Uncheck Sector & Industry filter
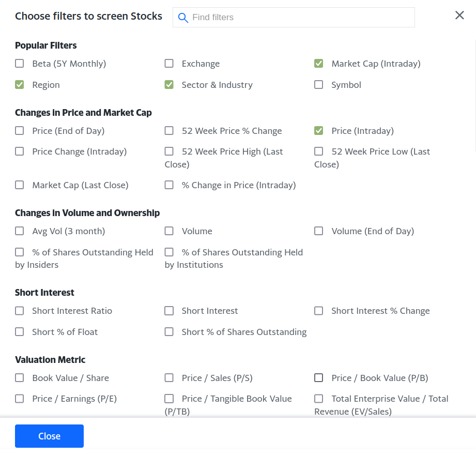The height and width of the screenshot is (456, 476). click(169, 85)
